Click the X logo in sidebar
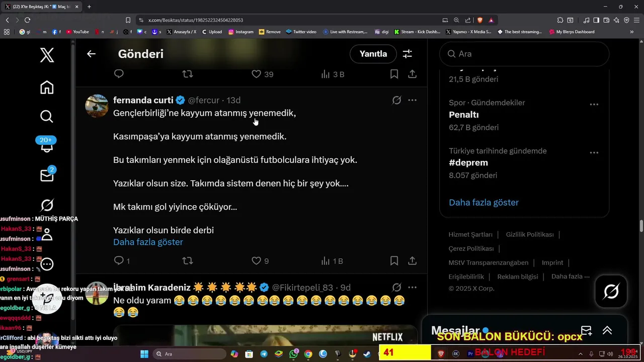Image resolution: width=644 pixels, height=362 pixels. coord(47,54)
